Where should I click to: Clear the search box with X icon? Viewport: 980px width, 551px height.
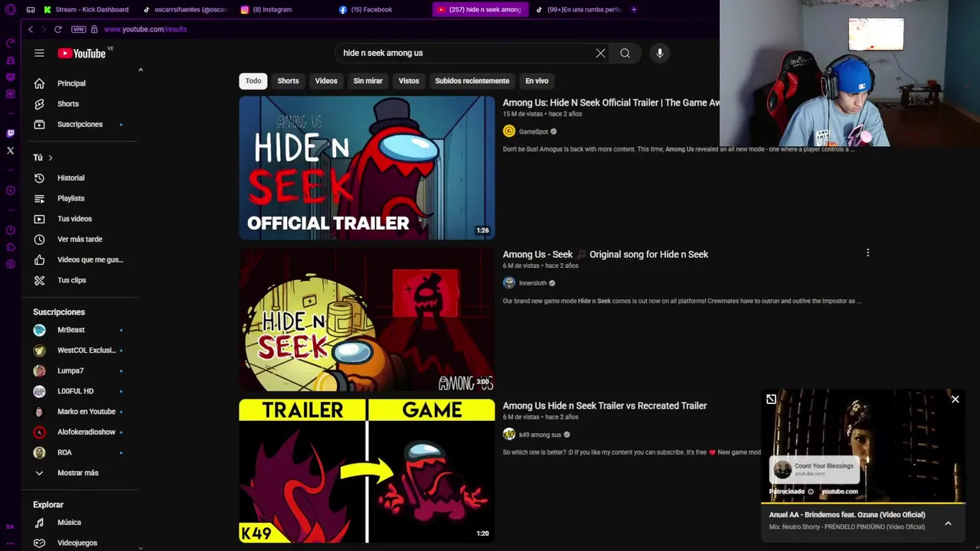click(x=600, y=53)
